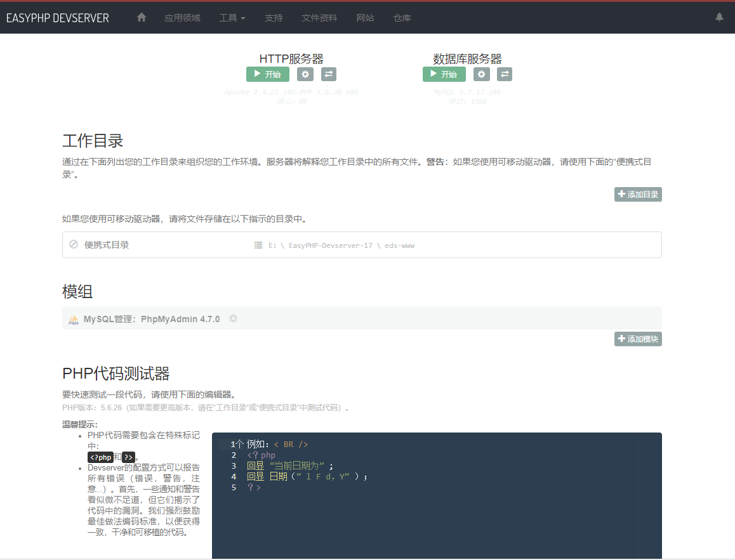Open the notification bell icon
Viewport: 735px width, 560px height.
[x=720, y=18]
